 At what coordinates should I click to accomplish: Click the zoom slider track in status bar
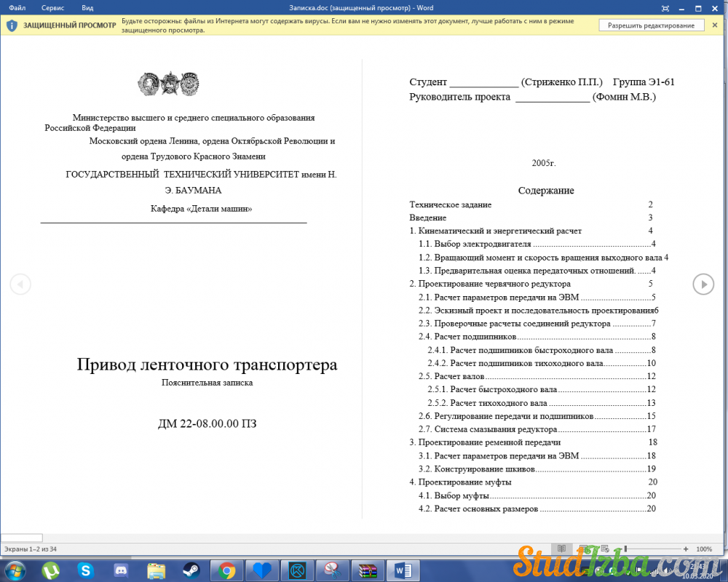click(655, 549)
